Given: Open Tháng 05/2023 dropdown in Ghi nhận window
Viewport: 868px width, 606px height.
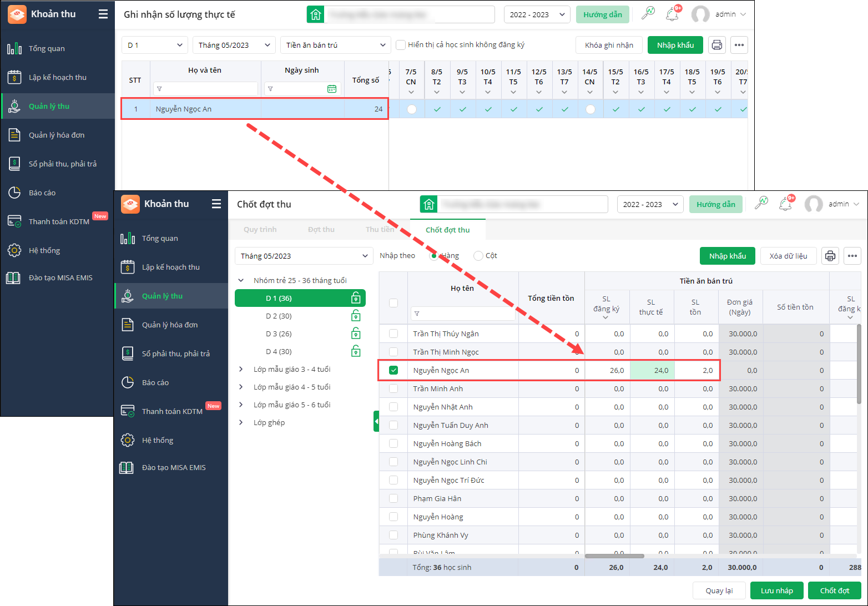Looking at the screenshot, I should point(234,45).
